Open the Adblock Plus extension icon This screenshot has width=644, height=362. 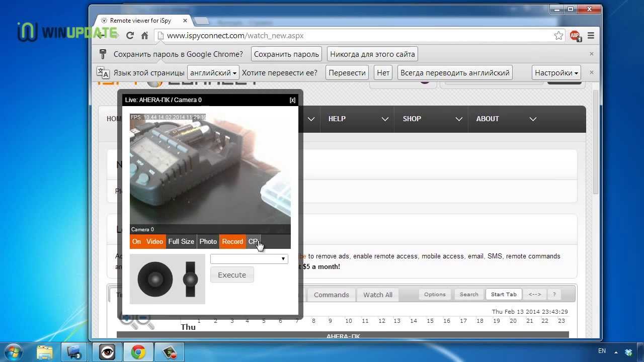(575, 36)
